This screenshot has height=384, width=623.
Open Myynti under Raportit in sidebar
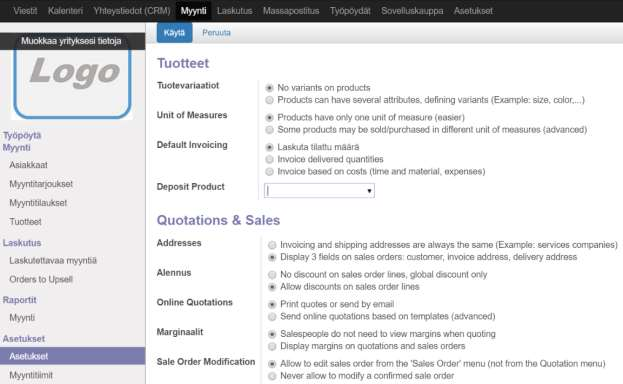(x=22, y=317)
